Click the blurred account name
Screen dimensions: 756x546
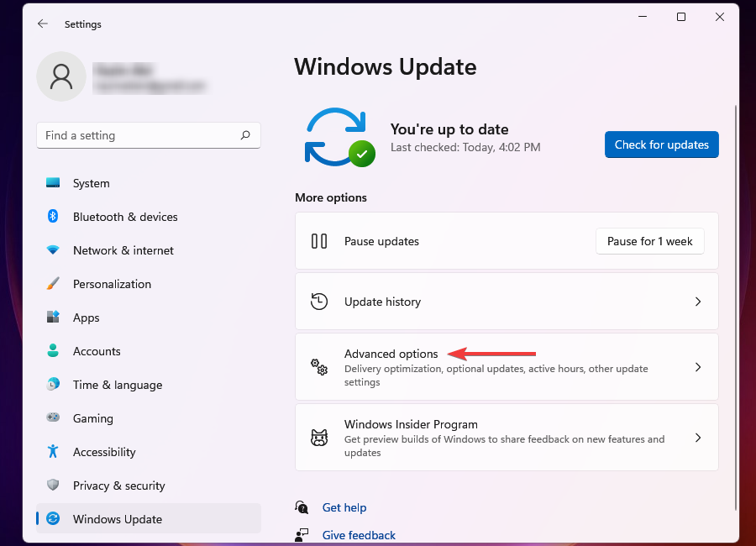pyautogui.click(x=124, y=70)
